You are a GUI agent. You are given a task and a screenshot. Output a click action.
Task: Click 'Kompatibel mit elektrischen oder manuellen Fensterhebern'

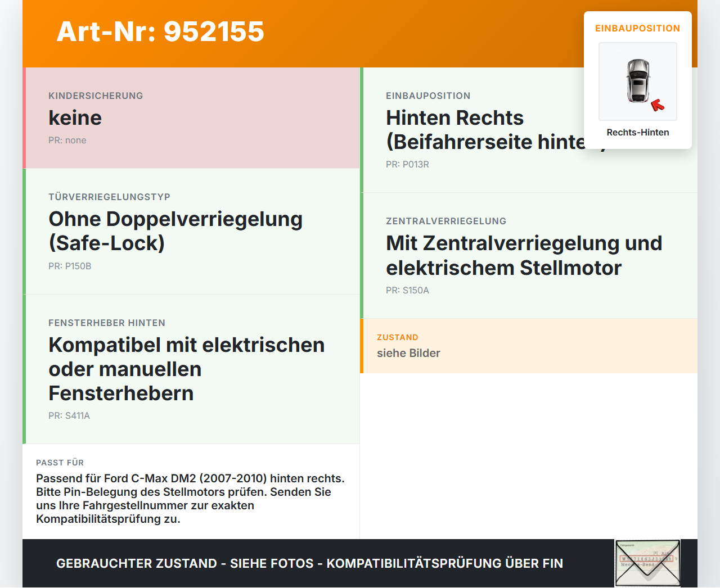187,369
